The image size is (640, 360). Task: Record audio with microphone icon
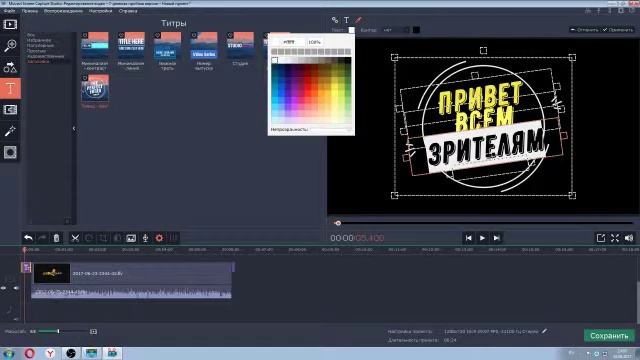click(x=145, y=238)
